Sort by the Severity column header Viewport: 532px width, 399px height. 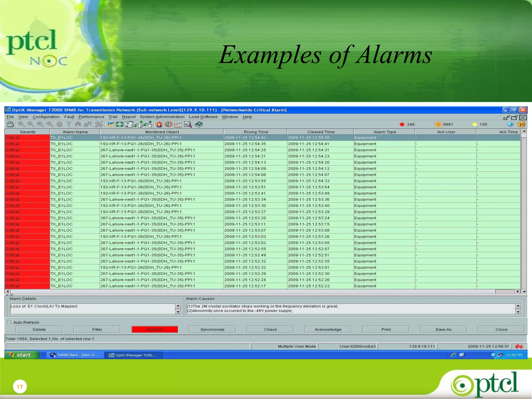[x=28, y=132]
